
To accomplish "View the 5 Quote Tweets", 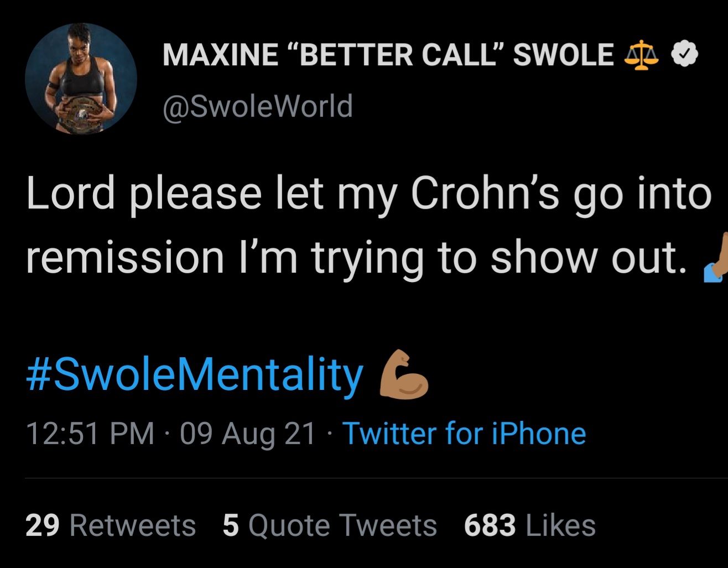I will click(x=330, y=525).
